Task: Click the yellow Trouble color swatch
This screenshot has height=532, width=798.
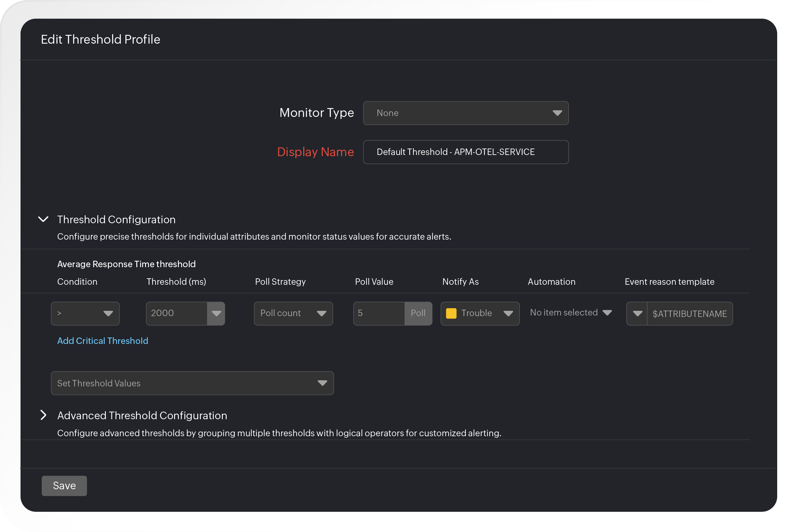Action: (451, 313)
